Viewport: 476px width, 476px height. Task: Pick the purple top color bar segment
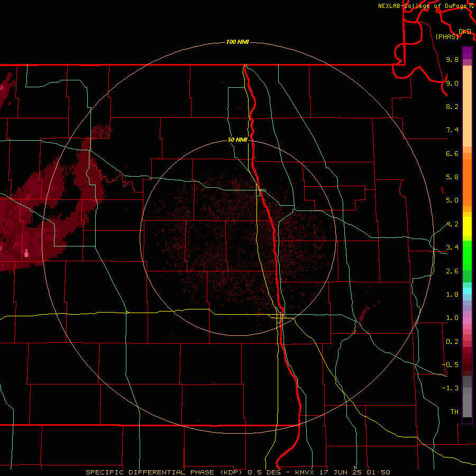click(x=467, y=53)
